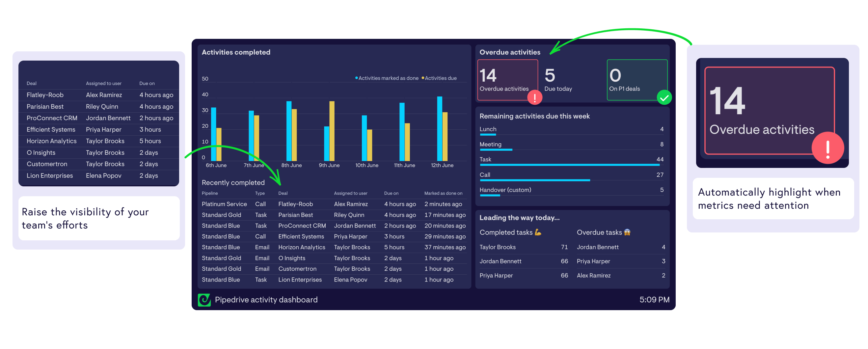Click the scream emoji beside Overdue tasks
The height and width of the screenshot is (349, 868).
627,232
